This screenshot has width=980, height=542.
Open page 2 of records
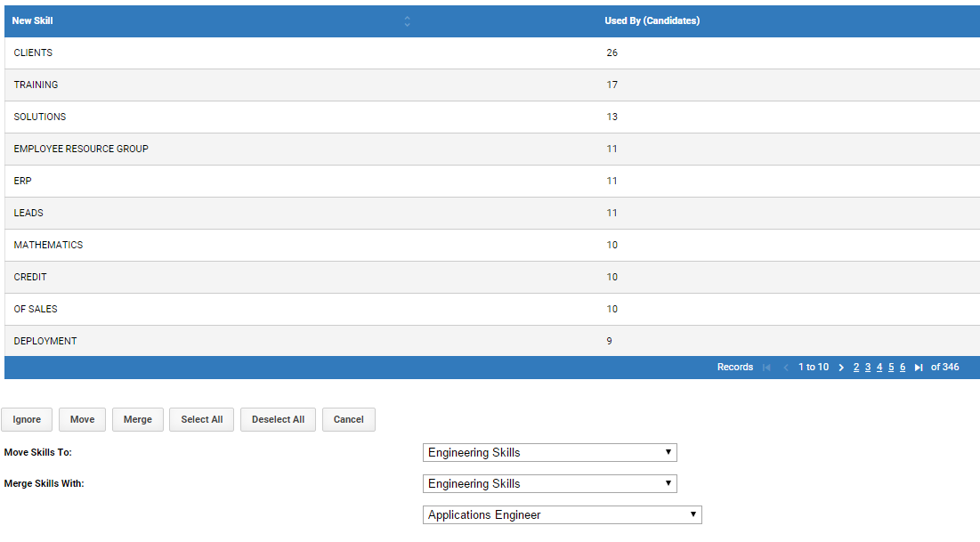tap(856, 367)
